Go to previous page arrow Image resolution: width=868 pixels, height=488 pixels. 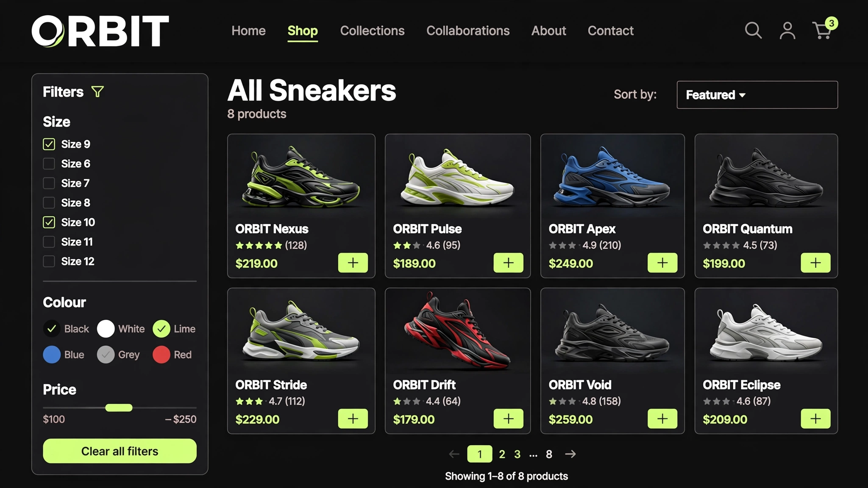(x=454, y=454)
